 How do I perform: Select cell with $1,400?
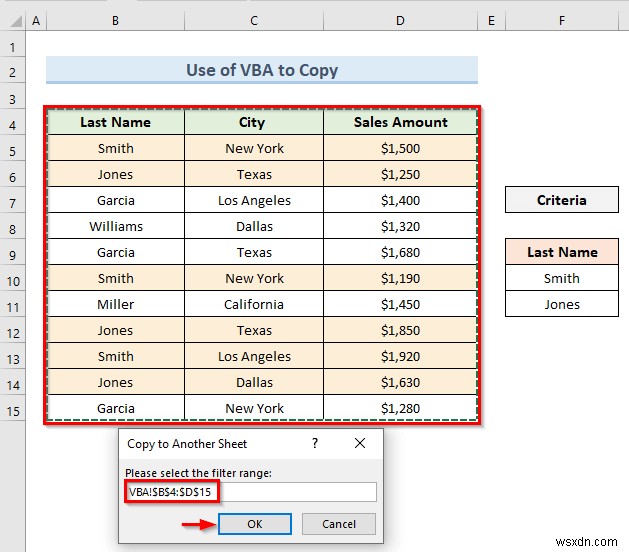(400, 200)
